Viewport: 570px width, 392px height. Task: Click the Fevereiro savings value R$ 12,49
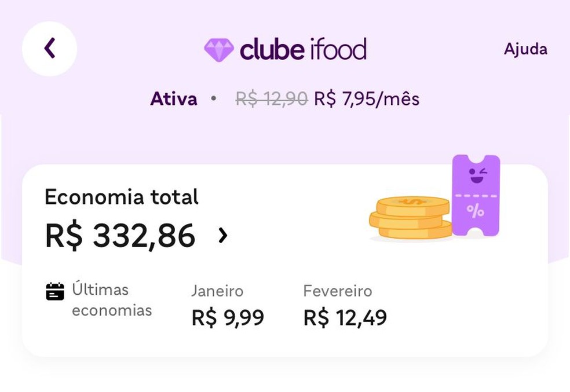[x=345, y=317]
